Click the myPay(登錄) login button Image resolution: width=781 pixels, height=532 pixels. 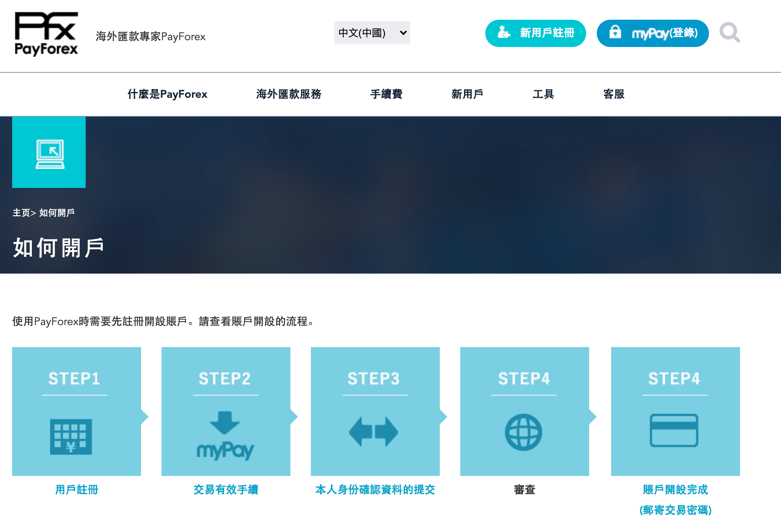(653, 33)
